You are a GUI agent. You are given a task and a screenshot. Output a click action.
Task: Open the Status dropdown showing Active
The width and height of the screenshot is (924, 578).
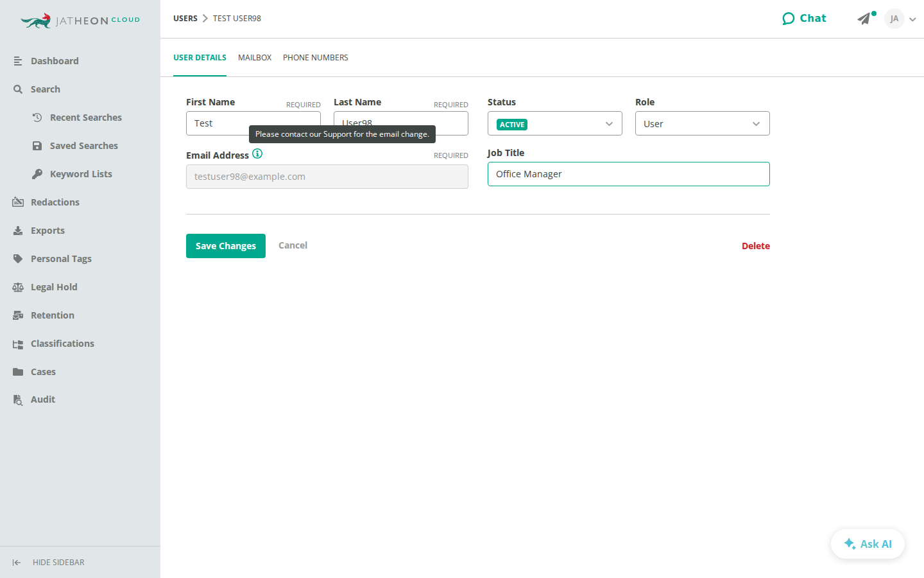(x=555, y=123)
